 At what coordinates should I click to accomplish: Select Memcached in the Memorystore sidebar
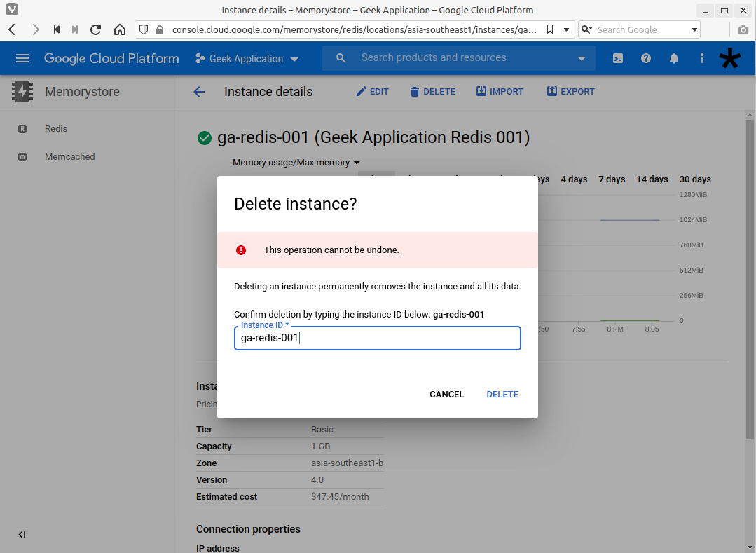pyautogui.click(x=69, y=156)
